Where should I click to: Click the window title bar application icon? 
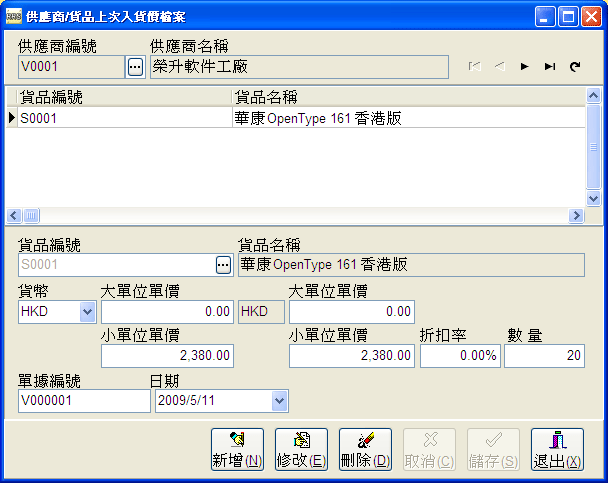point(14,17)
